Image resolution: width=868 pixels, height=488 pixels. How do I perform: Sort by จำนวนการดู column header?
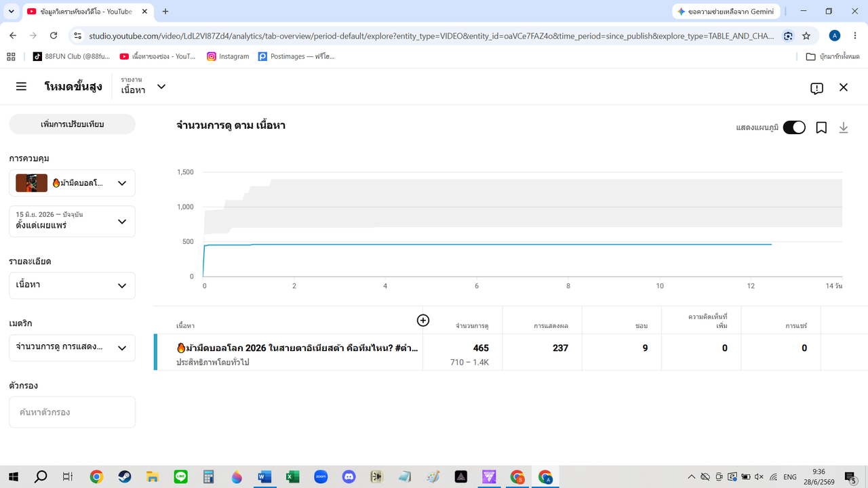[473, 326]
